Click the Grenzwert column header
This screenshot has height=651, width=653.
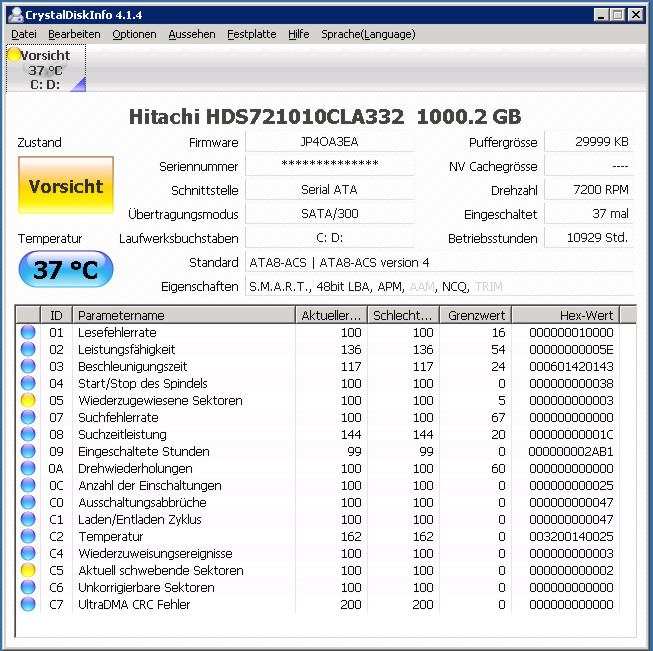click(476, 315)
